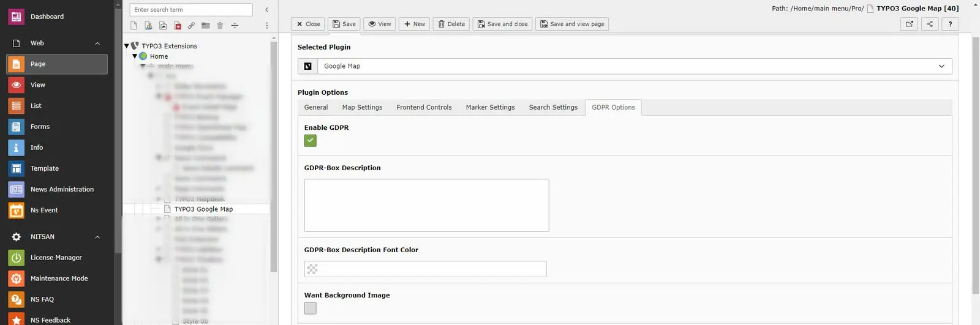Click the new standard page icon
This screenshot has height=325, width=980.
(x=134, y=26)
